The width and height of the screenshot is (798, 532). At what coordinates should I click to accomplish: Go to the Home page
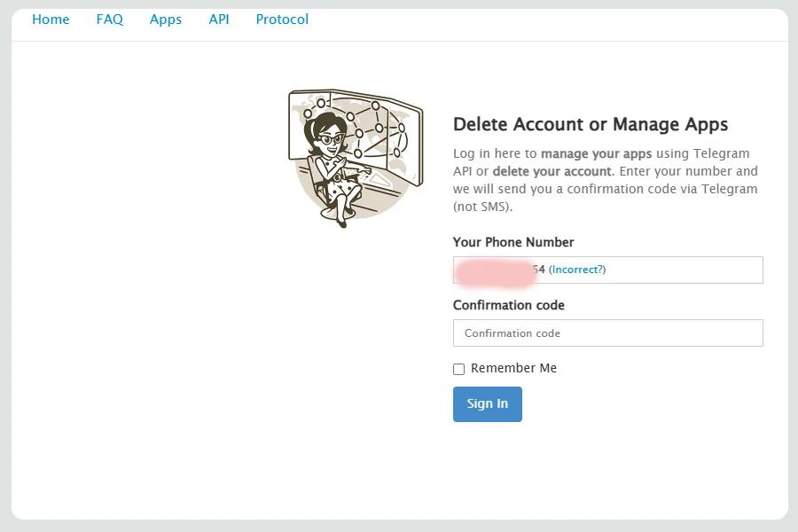click(x=51, y=20)
